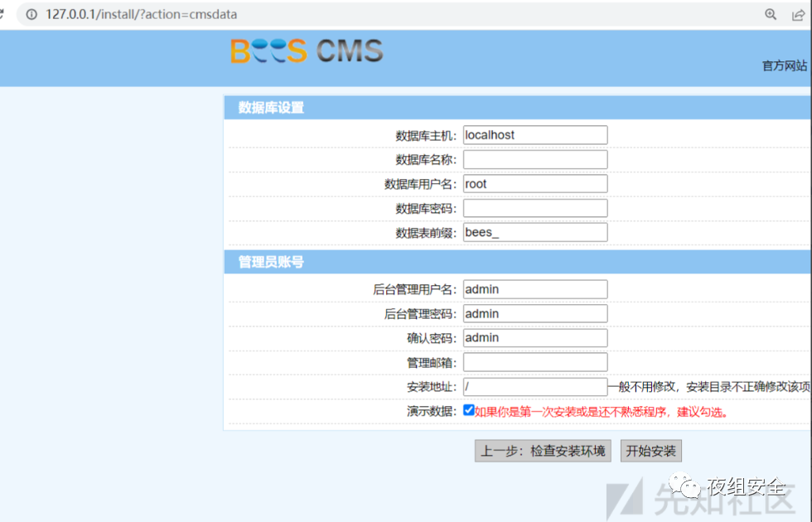
Task: Click the 管理邮箱 label
Action: 432,363
